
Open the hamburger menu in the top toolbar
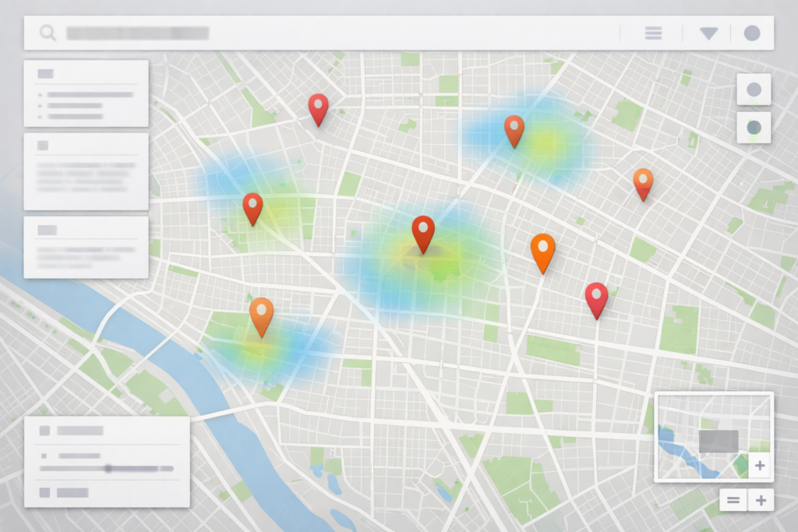click(x=653, y=33)
